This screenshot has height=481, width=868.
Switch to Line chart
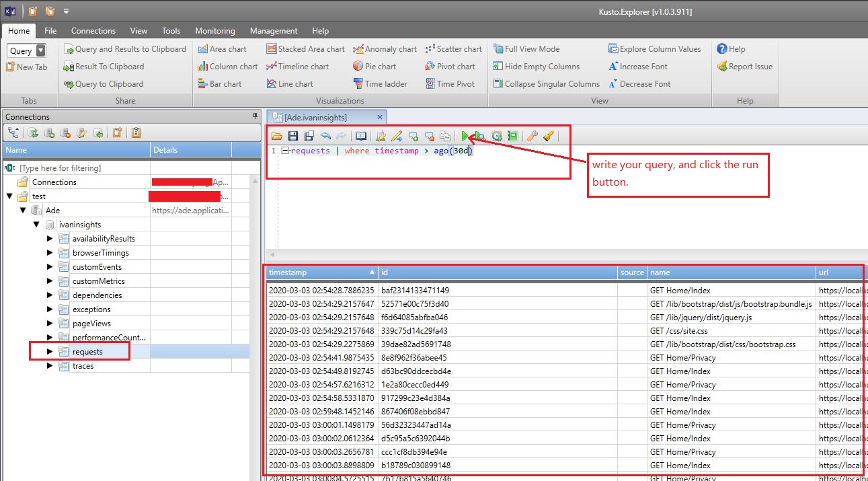[290, 84]
